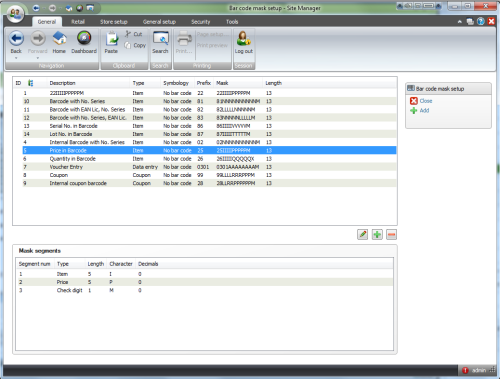The image size is (500, 379).
Task: Click the Add link in Bar code mask setup panel
Action: [424, 110]
